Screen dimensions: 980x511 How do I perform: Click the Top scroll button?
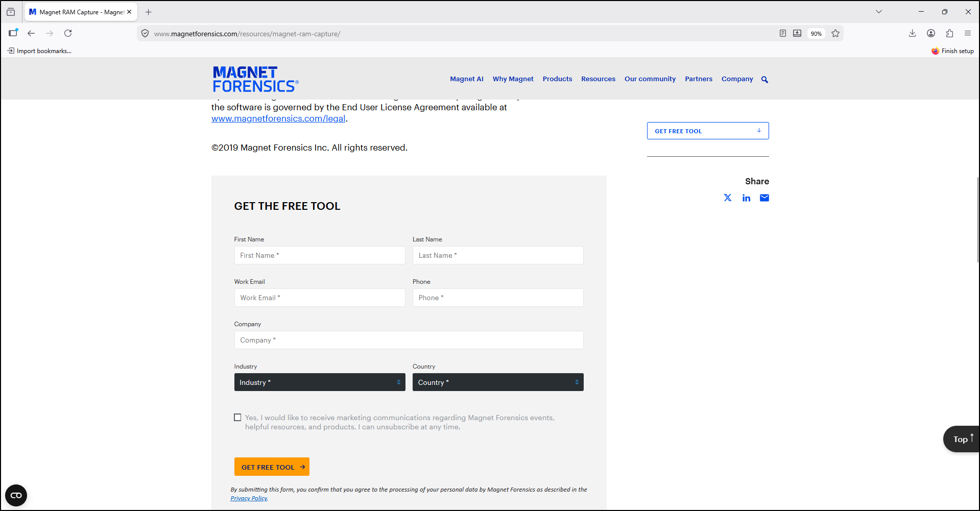click(x=961, y=439)
